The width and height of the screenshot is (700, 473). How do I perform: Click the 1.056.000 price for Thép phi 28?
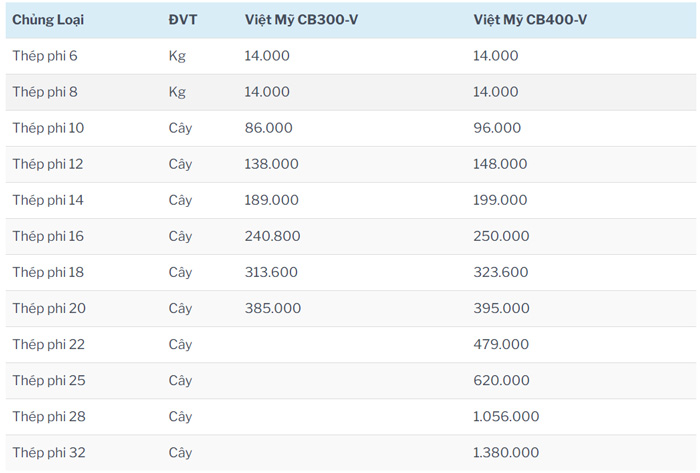(506, 416)
